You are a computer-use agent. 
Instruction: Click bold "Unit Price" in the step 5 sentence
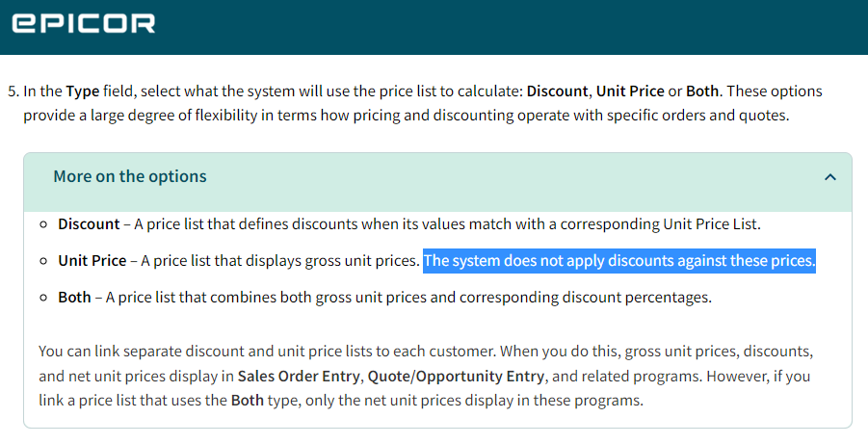(x=630, y=91)
